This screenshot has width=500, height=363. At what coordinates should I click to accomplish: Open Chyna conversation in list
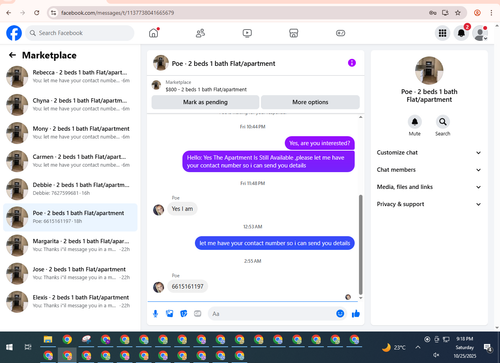tap(70, 104)
